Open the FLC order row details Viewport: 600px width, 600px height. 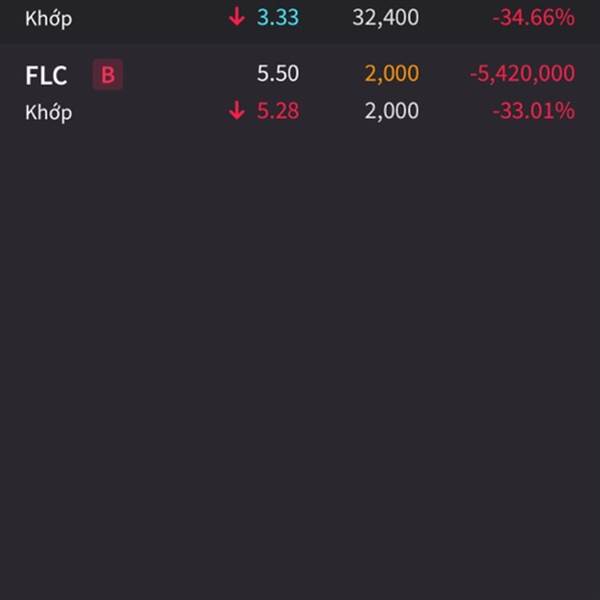pyautogui.click(x=300, y=91)
